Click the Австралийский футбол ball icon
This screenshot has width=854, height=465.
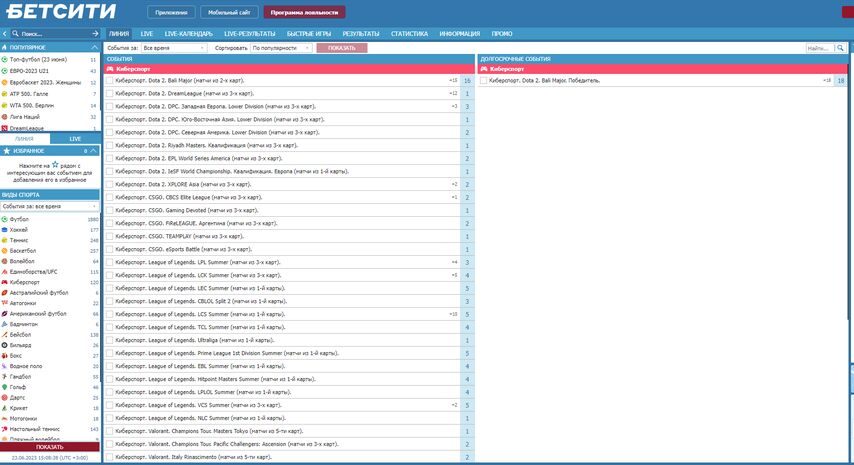4,292
